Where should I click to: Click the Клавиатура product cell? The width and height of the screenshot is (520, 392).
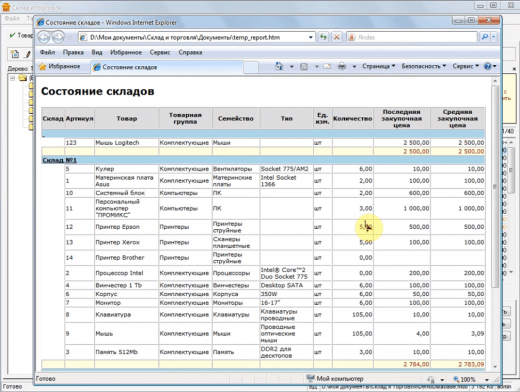[127, 315]
